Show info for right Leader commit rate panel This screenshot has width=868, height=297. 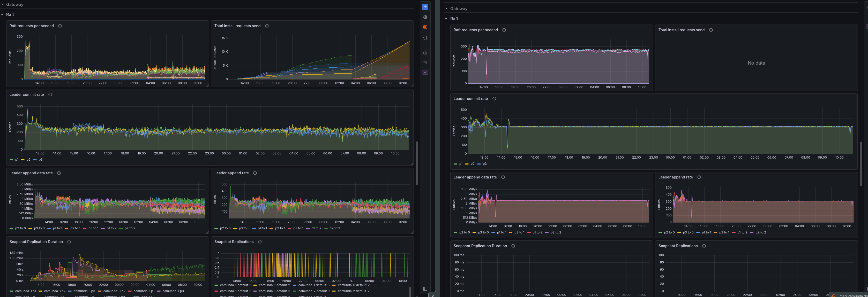494,99
